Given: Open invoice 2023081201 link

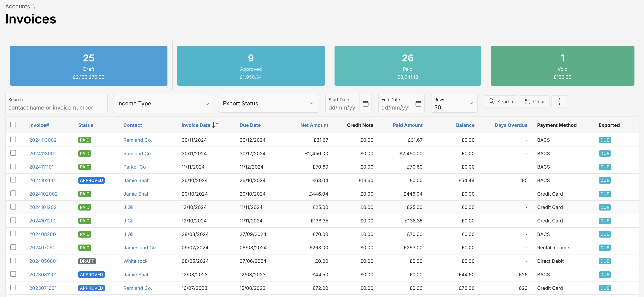Looking at the screenshot, I should (x=43, y=275).
